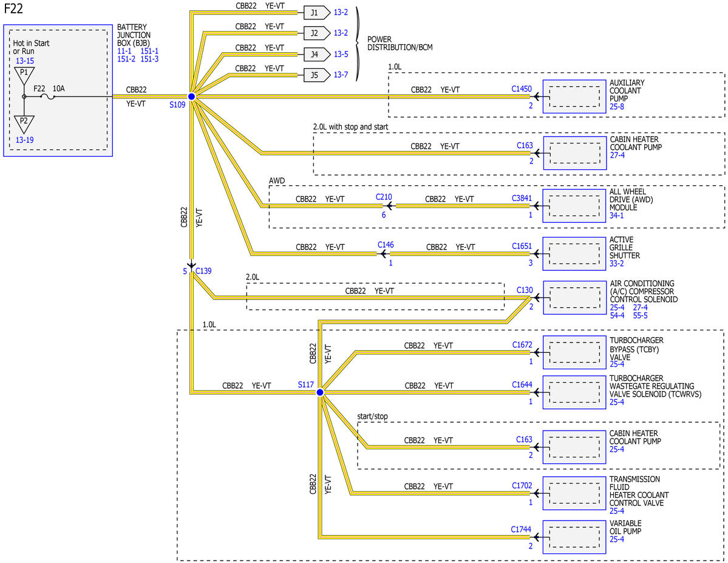Open page link 13-19 below P2
The height and width of the screenshot is (563, 728).
click(25, 140)
